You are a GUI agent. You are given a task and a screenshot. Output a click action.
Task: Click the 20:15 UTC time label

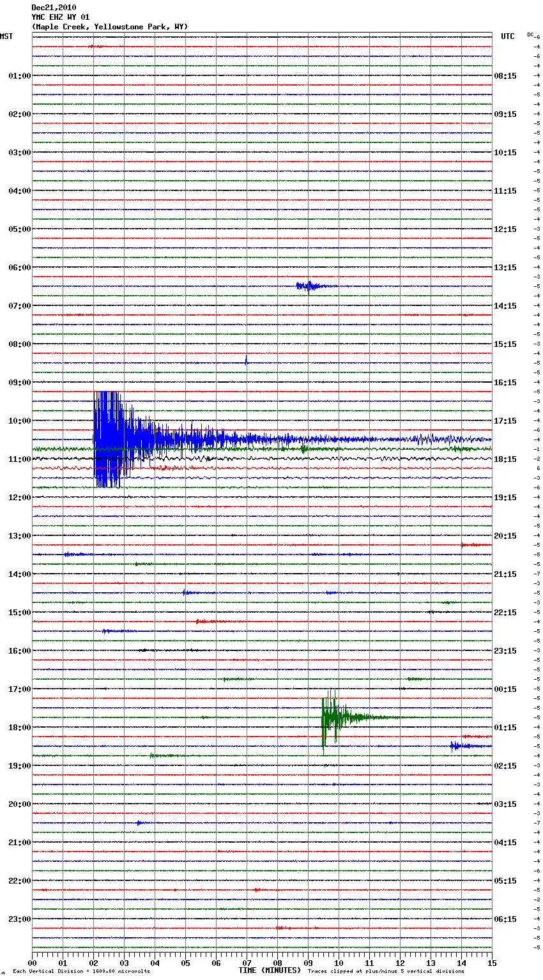[x=505, y=536]
